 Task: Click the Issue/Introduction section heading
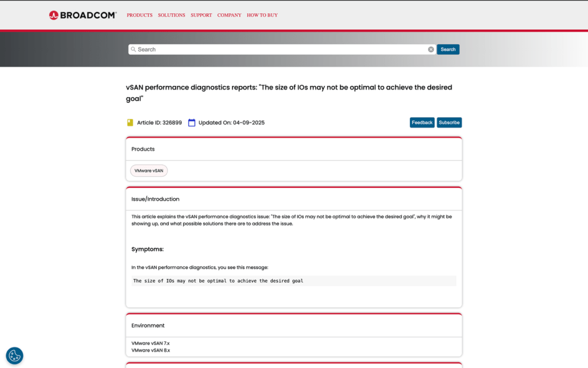[155, 199]
